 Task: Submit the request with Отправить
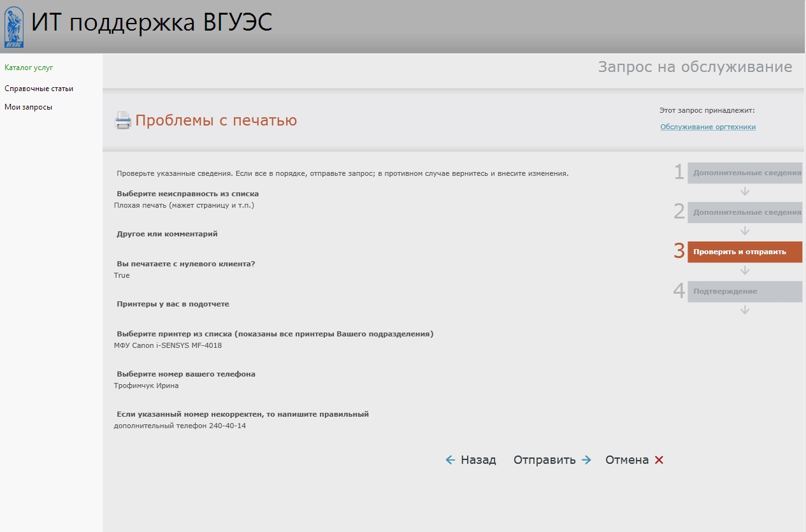[x=545, y=460]
